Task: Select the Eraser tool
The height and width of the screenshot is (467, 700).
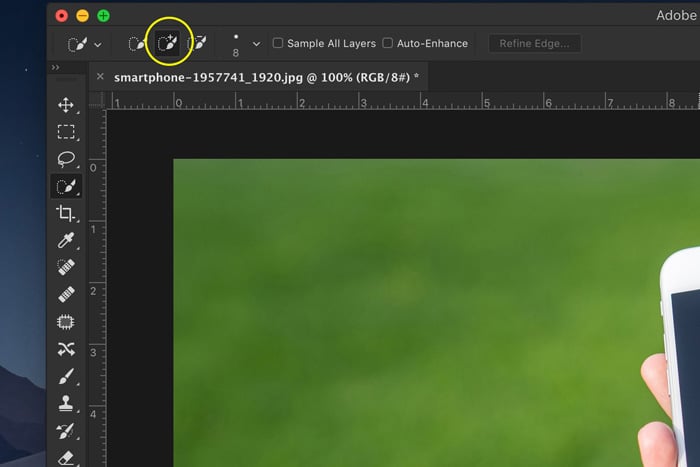Action: point(66,458)
